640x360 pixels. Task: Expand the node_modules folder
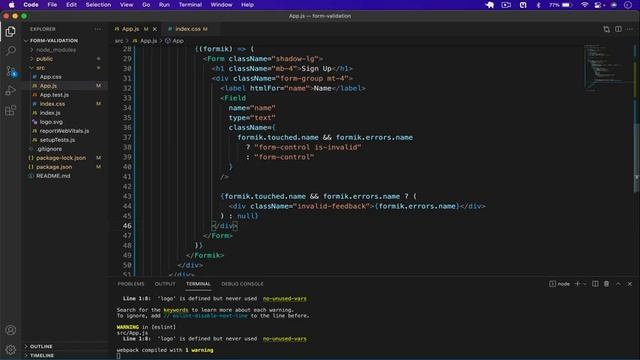click(56, 50)
